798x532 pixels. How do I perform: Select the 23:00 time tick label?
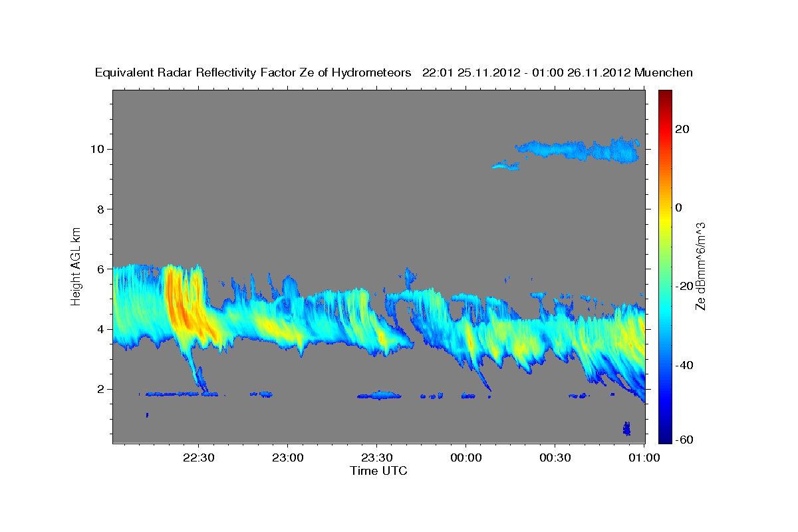[288, 458]
